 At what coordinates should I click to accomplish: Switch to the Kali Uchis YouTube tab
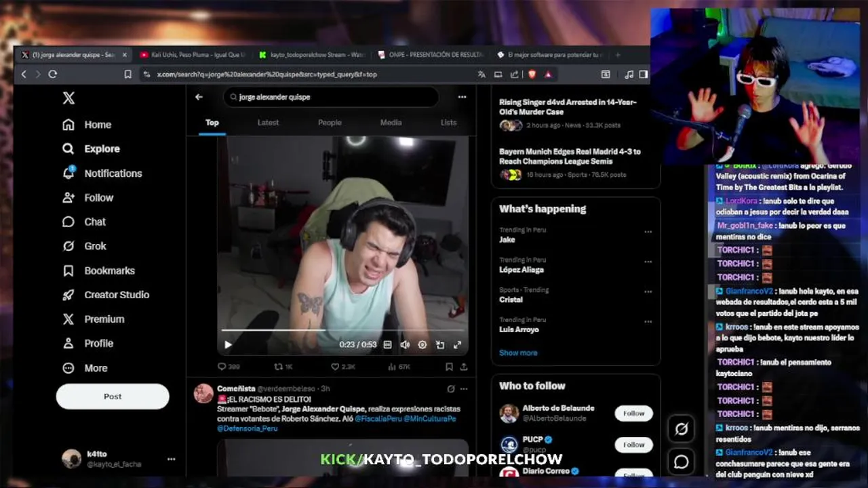click(192, 55)
